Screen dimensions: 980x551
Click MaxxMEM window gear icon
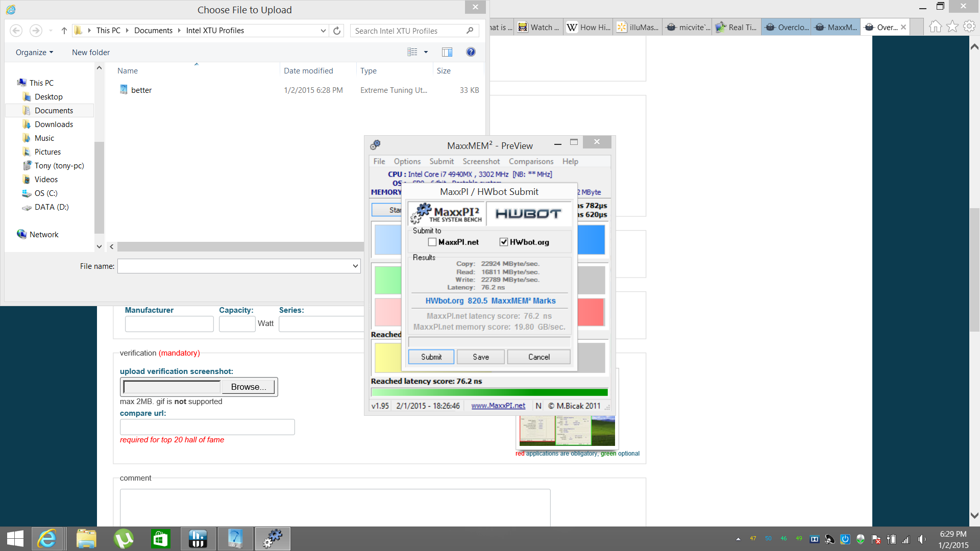coord(375,145)
